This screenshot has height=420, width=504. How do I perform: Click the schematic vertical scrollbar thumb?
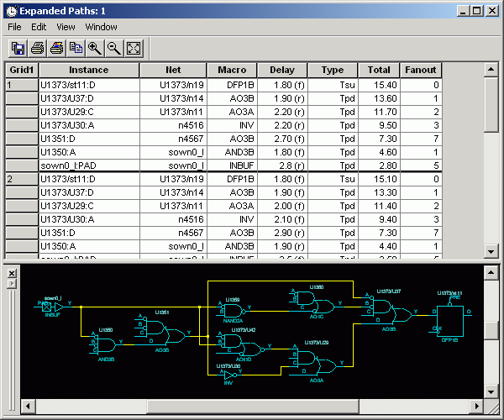coord(491,330)
